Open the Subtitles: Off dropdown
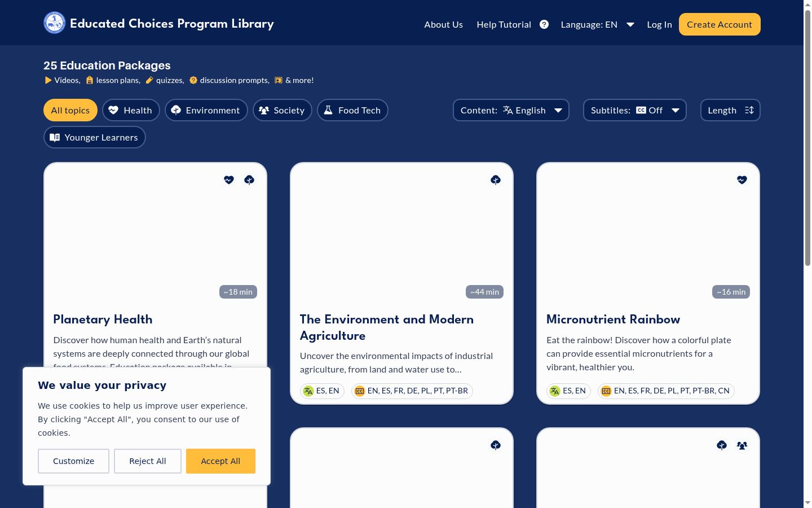This screenshot has height=508, width=812. 635,110
